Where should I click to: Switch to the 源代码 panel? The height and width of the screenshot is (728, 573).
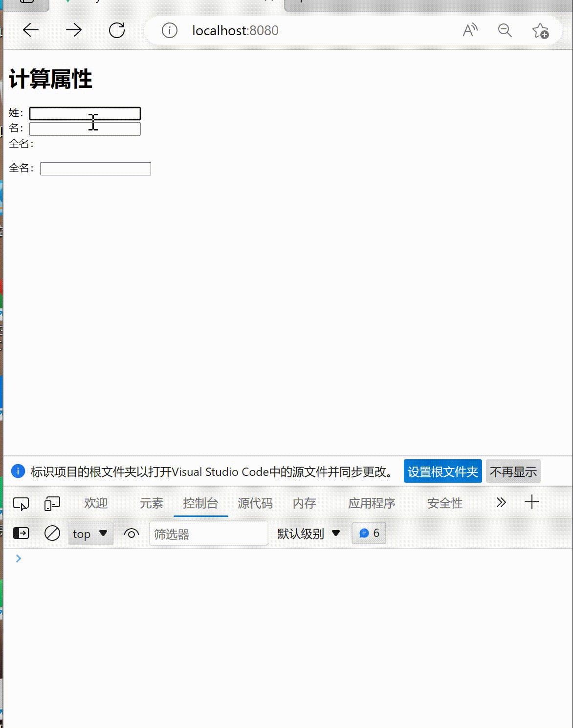click(x=255, y=503)
